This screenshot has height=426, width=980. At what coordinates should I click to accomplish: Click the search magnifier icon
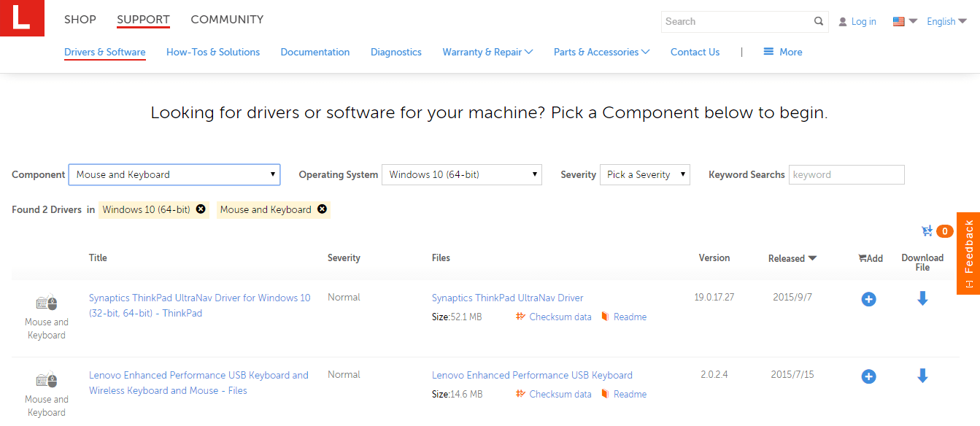tap(819, 21)
